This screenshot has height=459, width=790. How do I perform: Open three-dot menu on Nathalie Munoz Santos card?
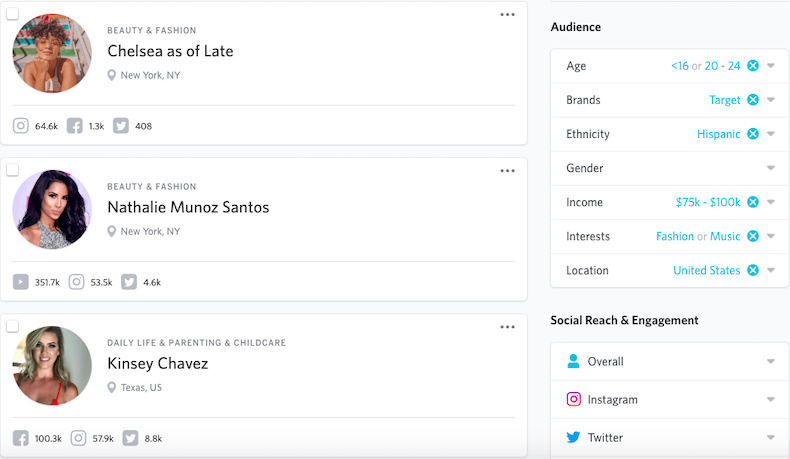(507, 171)
